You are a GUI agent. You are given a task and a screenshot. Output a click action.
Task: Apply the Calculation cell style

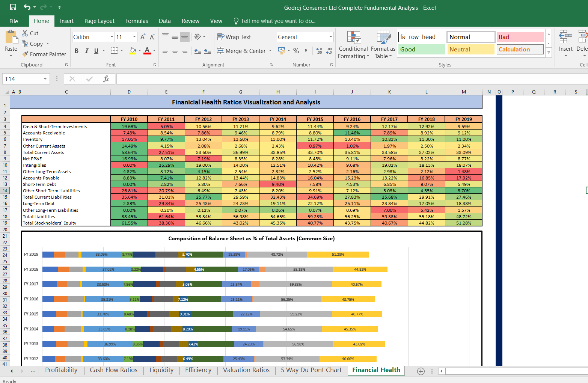(x=520, y=49)
